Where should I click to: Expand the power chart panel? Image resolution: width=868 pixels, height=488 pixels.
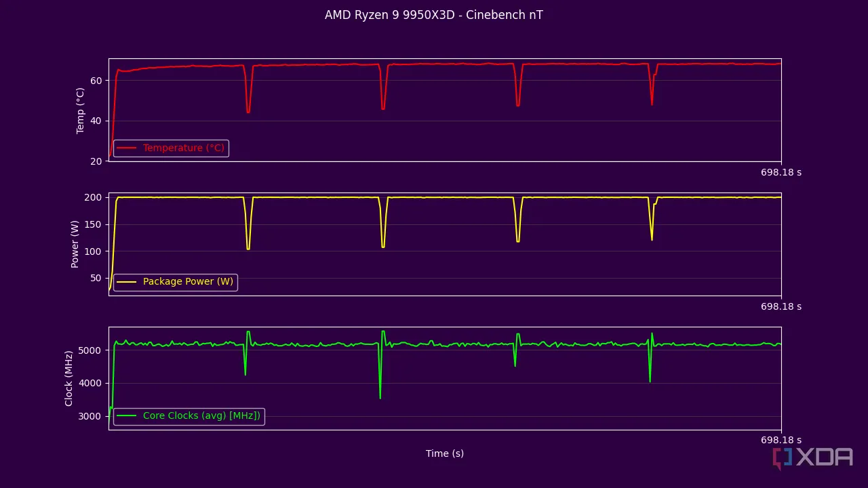445,244
